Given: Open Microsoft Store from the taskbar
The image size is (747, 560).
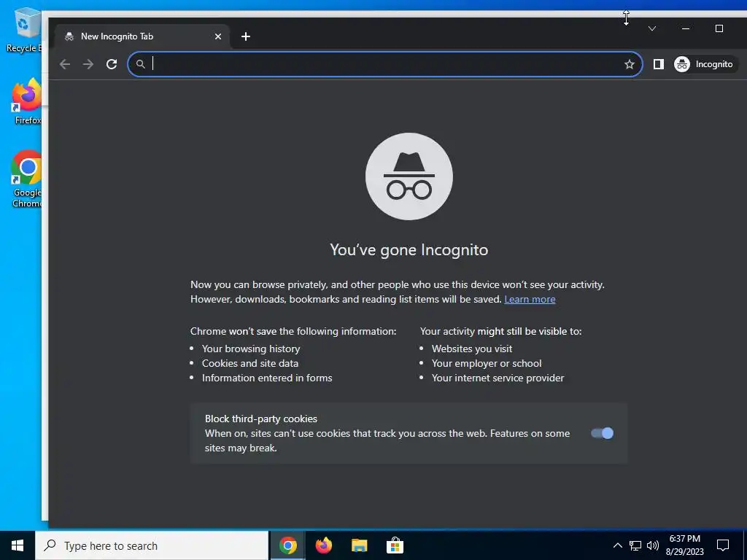Looking at the screenshot, I should click(395, 545).
